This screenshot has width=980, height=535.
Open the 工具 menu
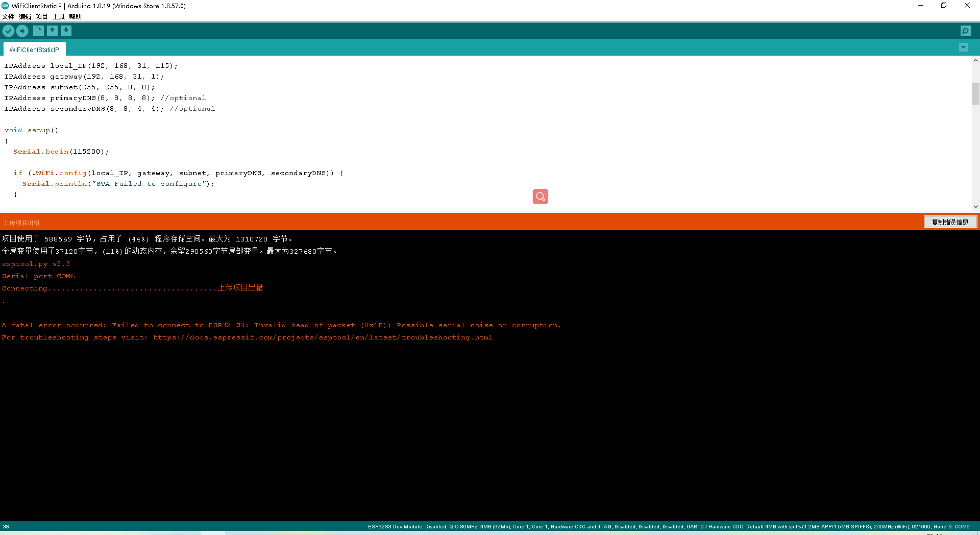[x=59, y=16]
